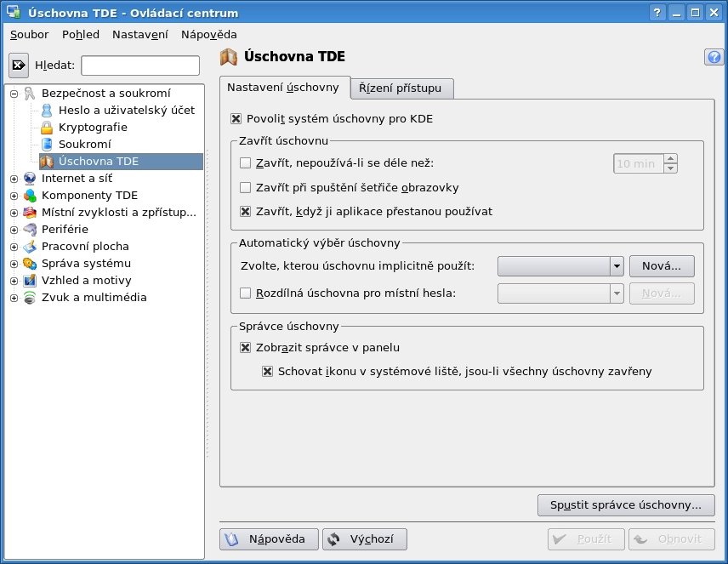Decrease idle close timeout with down arrow
728x564 pixels.
[670, 168]
